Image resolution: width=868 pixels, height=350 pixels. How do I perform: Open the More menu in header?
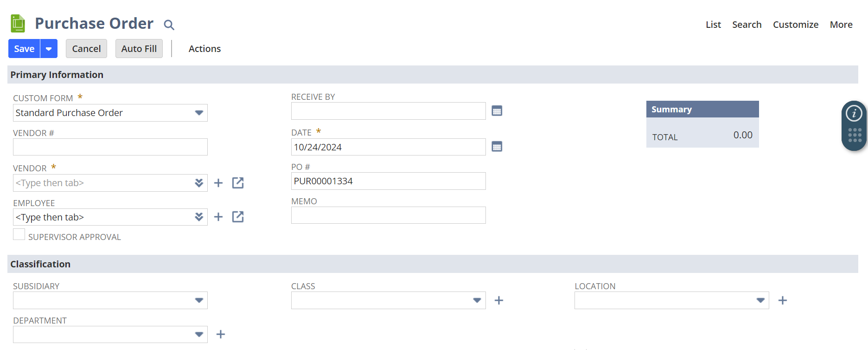pyautogui.click(x=841, y=25)
